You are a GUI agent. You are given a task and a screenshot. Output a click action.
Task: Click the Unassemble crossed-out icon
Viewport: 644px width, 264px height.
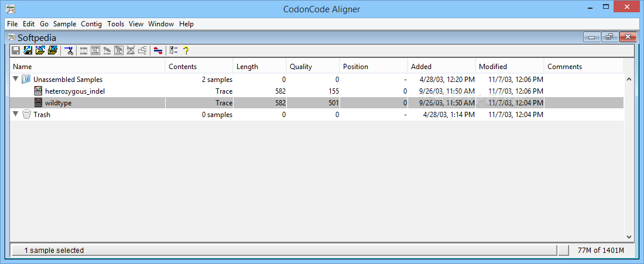coord(131,50)
